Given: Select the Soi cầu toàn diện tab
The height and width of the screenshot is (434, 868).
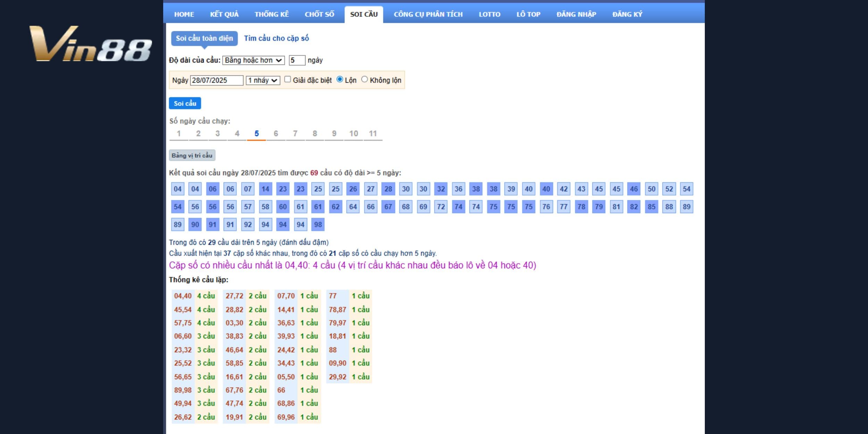Looking at the screenshot, I should click(204, 38).
